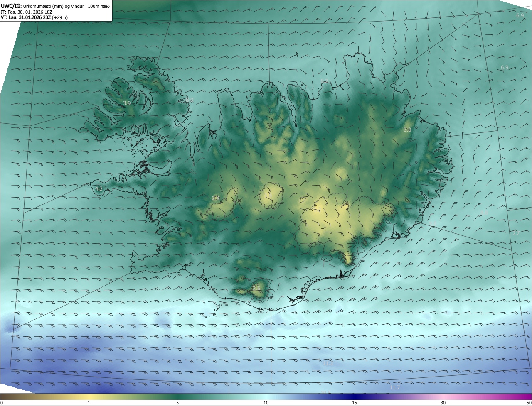This screenshot has width=532, height=406.
Task: Pick the light pink section of the color bar
Action: [443, 397]
